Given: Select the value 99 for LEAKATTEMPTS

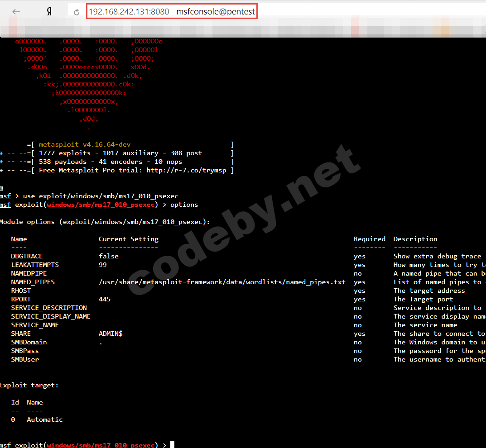Looking at the screenshot, I should pyautogui.click(x=103, y=265).
